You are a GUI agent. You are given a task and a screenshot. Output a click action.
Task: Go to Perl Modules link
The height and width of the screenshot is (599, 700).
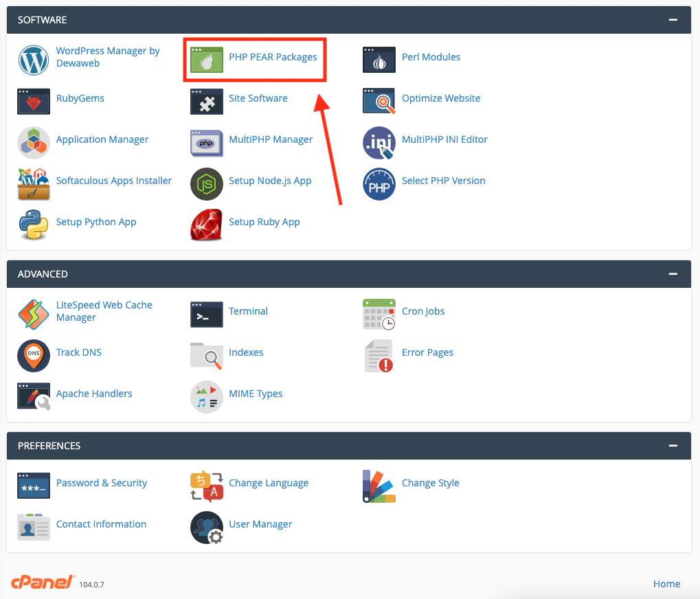(431, 57)
